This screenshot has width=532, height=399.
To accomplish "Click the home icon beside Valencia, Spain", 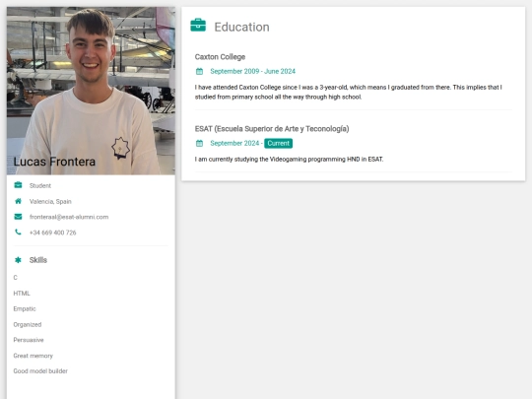I will [x=18, y=201].
